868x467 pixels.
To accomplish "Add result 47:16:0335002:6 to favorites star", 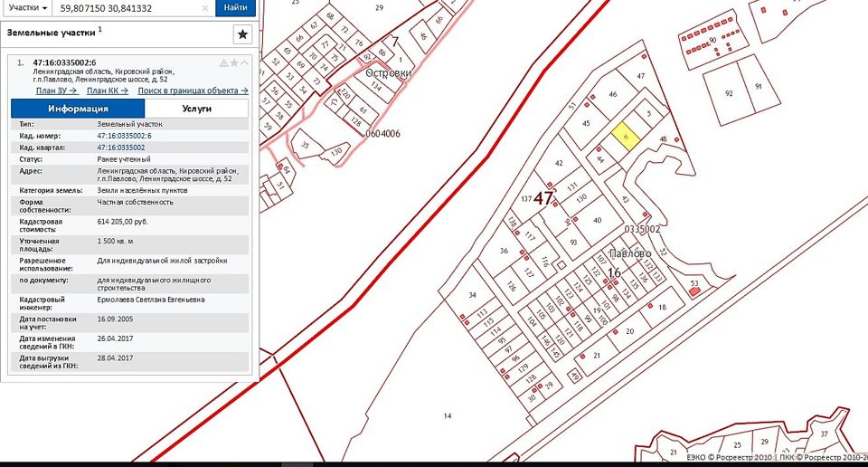I will point(234,62).
